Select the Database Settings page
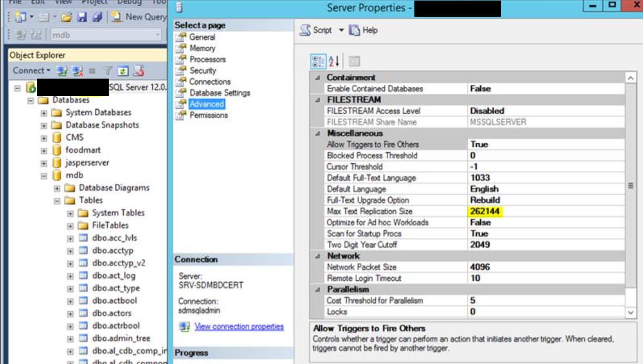643x364 pixels. [x=219, y=93]
